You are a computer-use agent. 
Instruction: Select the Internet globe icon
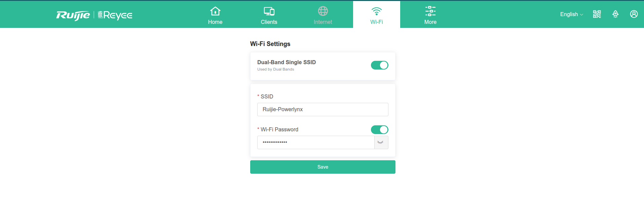pyautogui.click(x=323, y=11)
